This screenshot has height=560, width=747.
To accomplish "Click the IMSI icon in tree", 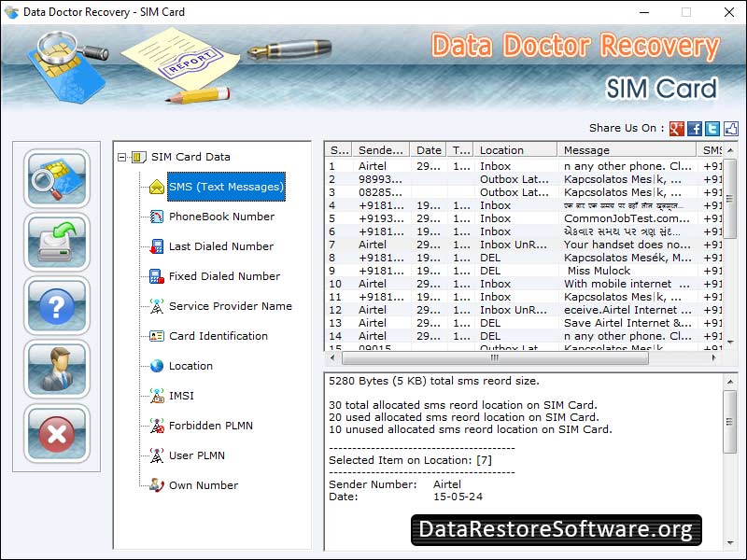I will click(x=156, y=396).
